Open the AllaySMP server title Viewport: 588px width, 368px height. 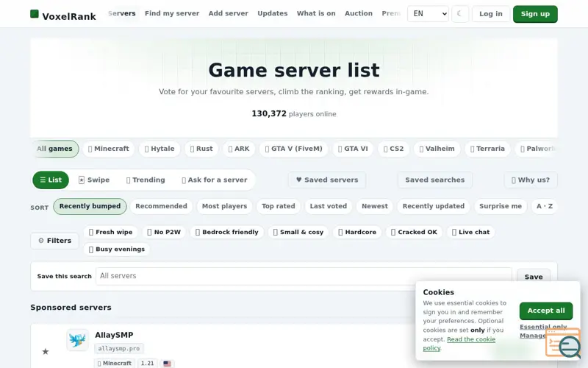114,335
